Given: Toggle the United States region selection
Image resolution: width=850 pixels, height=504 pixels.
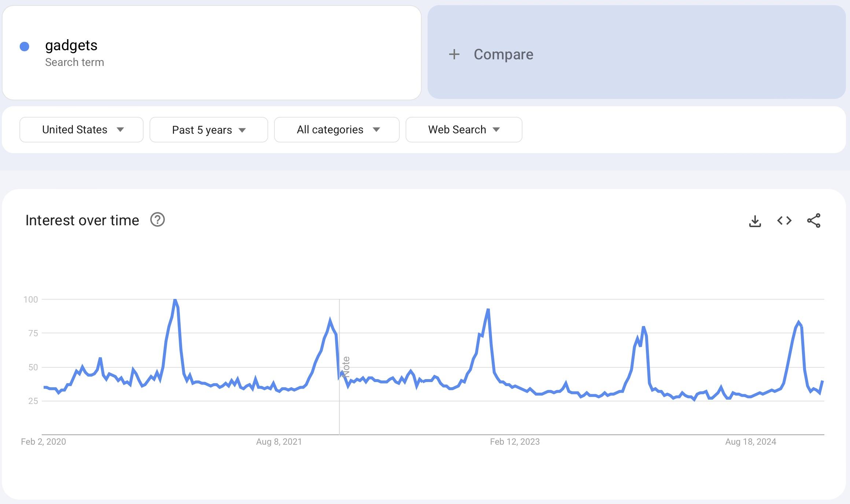Looking at the screenshot, I should 81,130.
